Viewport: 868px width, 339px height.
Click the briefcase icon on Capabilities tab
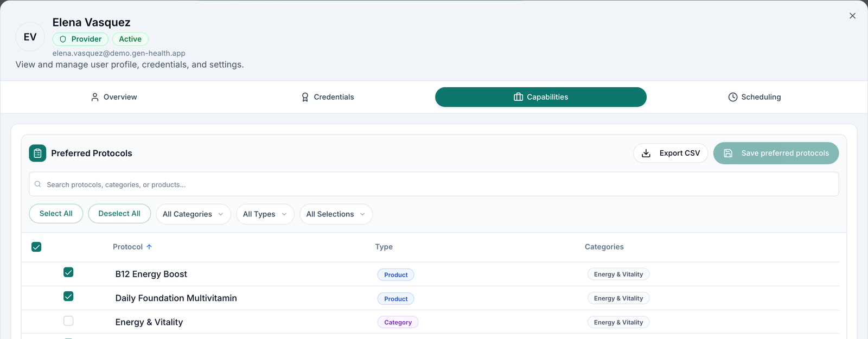pos(518,97)
